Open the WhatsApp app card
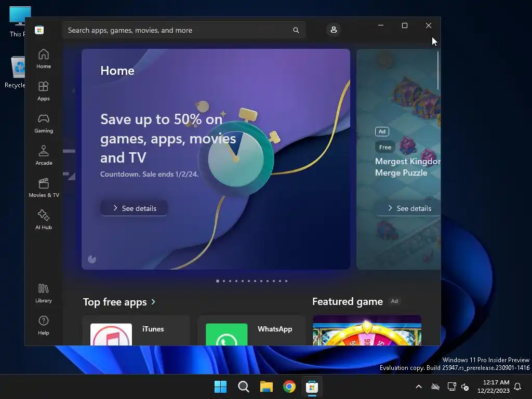 (251, 330)
